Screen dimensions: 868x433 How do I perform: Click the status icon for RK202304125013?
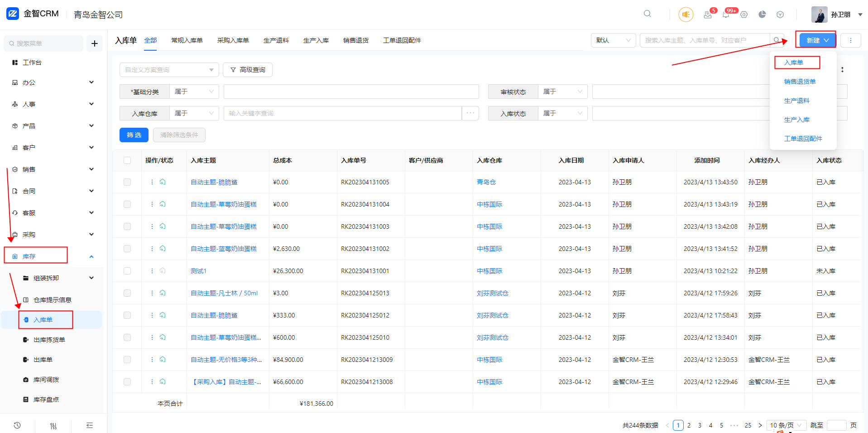(x=163, y=293)
